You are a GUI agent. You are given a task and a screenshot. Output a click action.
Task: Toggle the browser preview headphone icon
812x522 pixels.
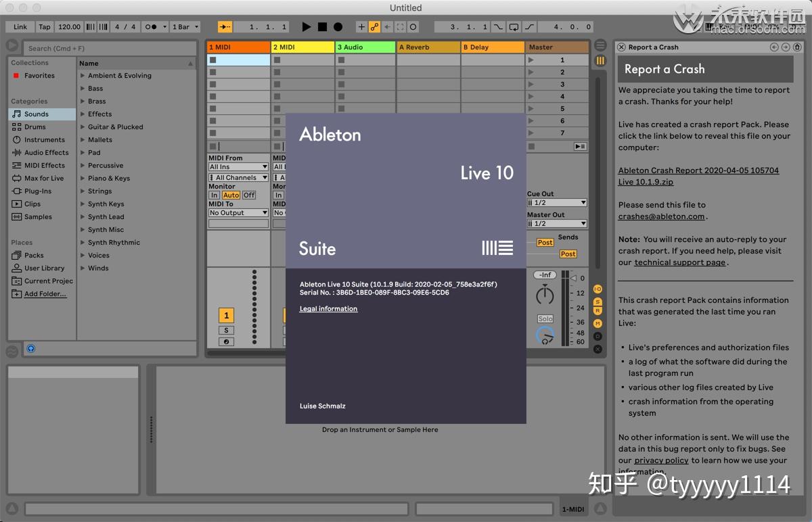click(30, 349)
